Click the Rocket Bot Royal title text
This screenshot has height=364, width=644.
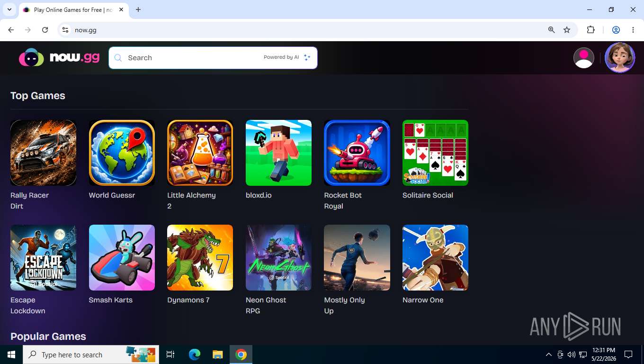(343, 200)
